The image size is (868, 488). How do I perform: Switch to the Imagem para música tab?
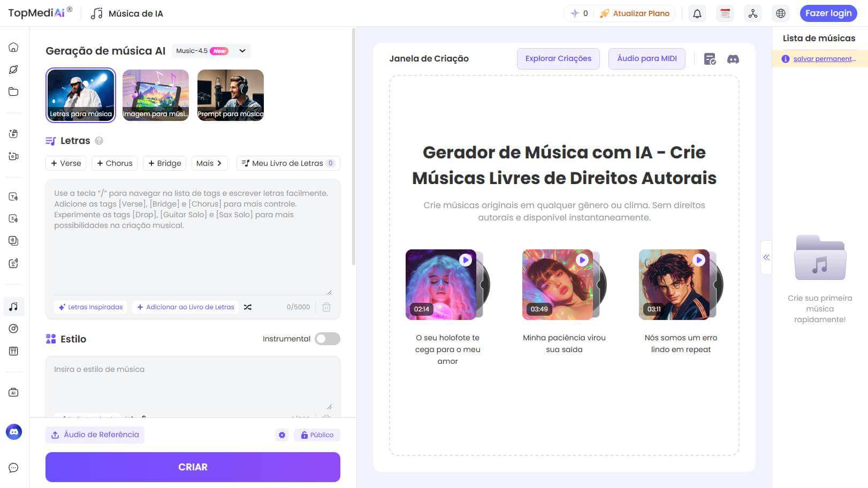pyautogui.click(x=155, y=95)
